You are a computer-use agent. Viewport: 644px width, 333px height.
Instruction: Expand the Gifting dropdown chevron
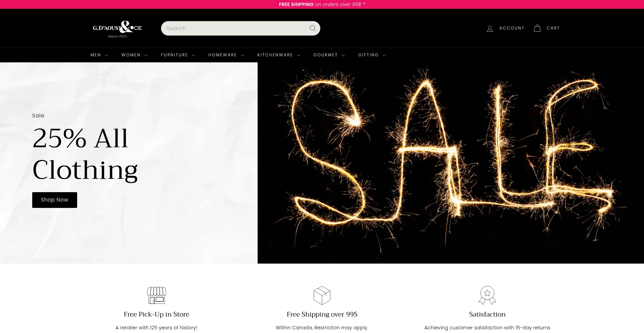click(x=384, y=55)
